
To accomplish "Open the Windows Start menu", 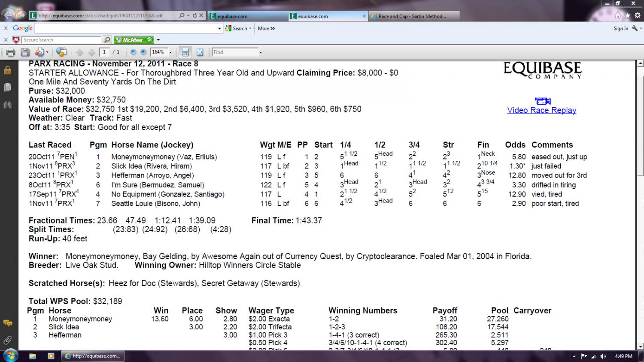I will (10, 356).
